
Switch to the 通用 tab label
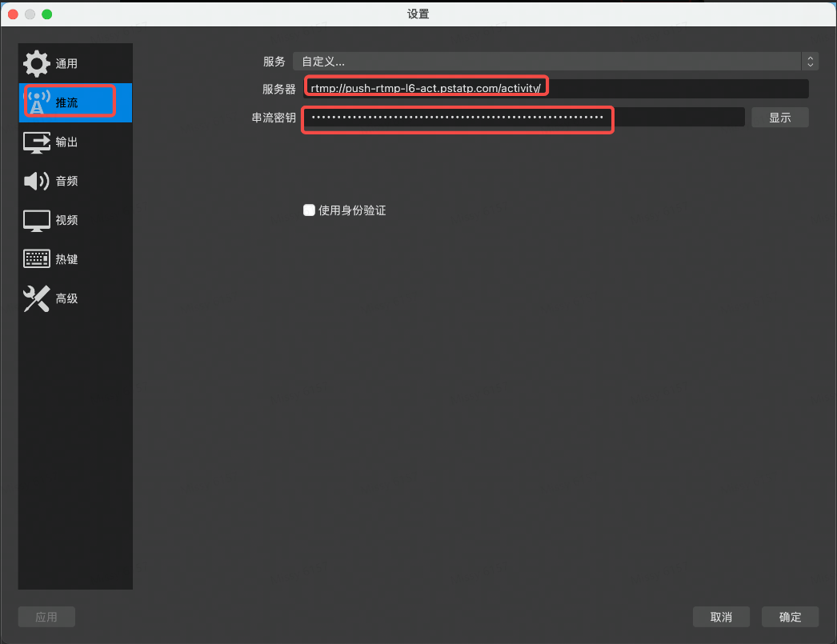point(66,63)
